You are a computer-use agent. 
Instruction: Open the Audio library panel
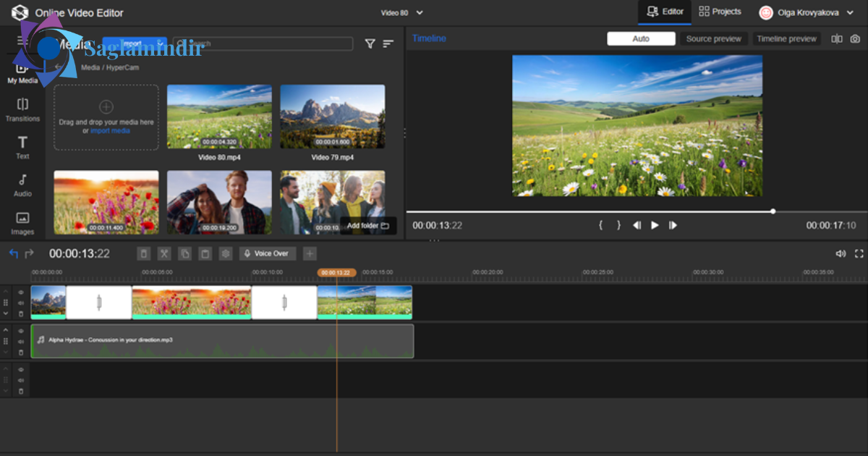pyautogui.click(x=22, y=185)
